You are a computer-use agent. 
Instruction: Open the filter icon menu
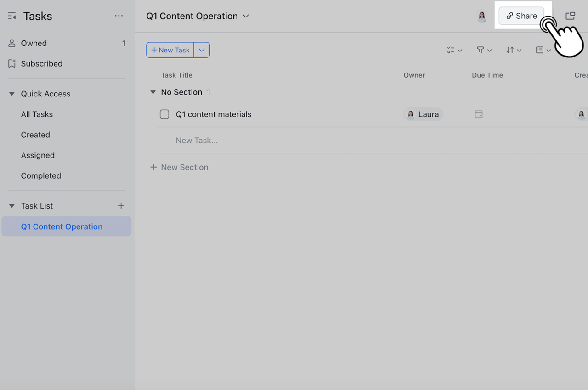point(484,50)
